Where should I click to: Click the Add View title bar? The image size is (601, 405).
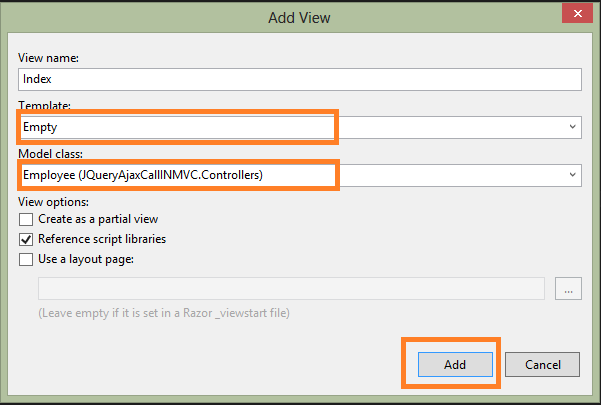[300, 17]
